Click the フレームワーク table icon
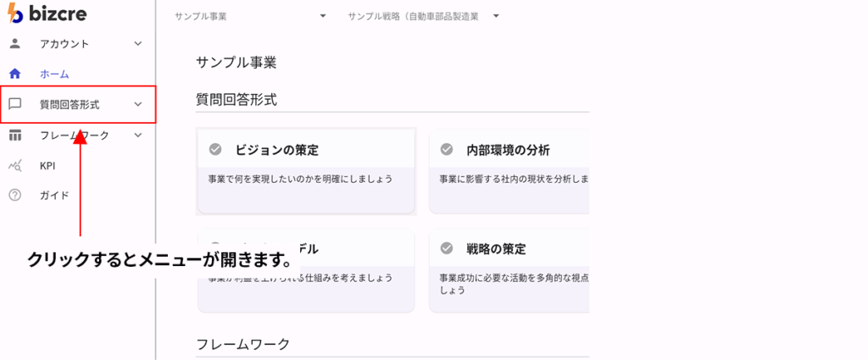Screen dimensions: 868x360 [x=15, y=135]
